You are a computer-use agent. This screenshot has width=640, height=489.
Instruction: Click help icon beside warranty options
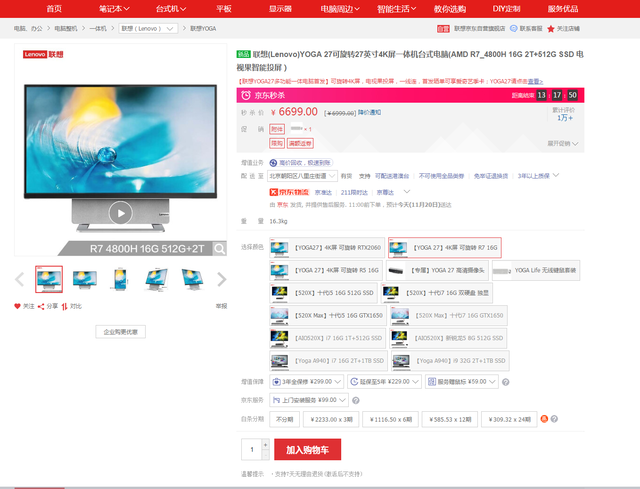(x=505, y=382)
